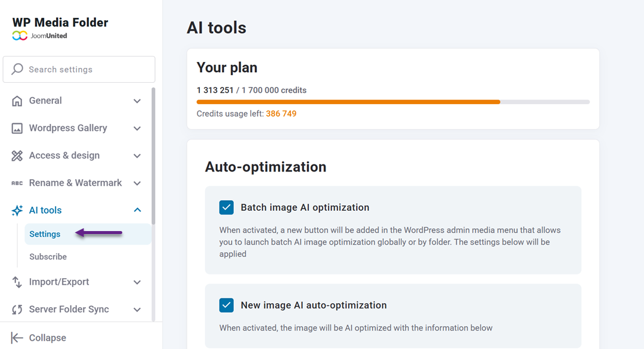Go to the Subscribe page
This screenshot has width=644, height=349.
48,256
